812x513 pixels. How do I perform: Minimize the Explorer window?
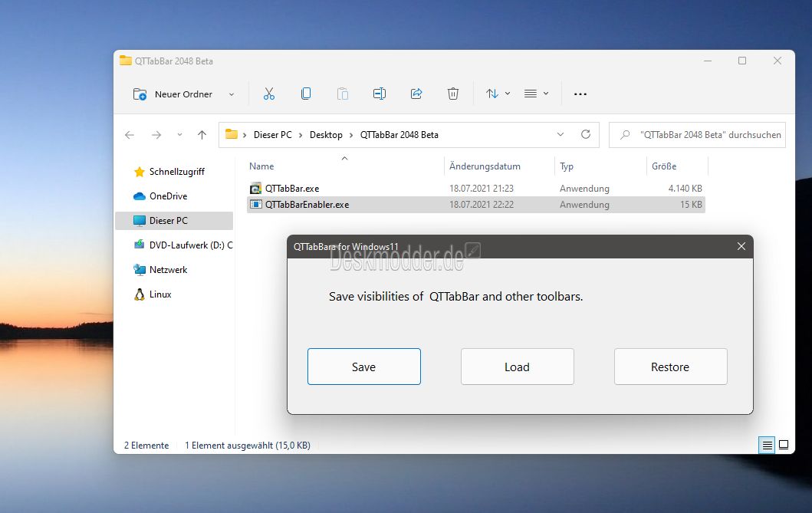[708, 61]
